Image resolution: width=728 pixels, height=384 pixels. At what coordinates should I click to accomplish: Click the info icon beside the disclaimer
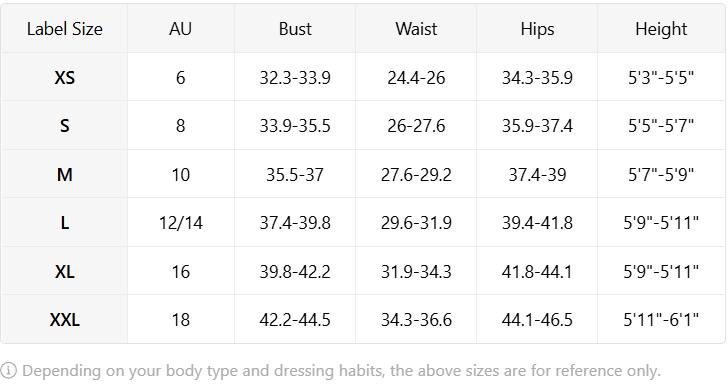(8, 371)
